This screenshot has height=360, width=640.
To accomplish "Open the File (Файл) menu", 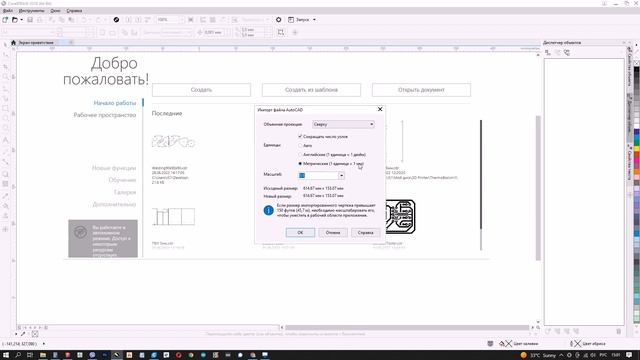I will [8, 11].
